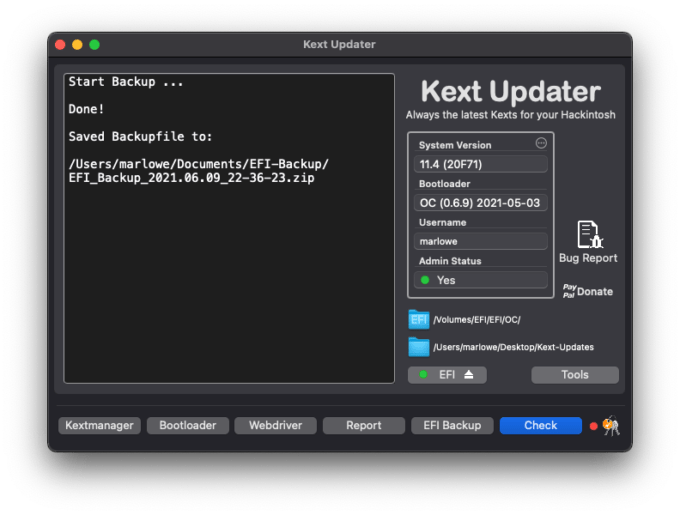Click the System Version field 11.4 (20F71)
This screenshot has height=515, width=680.
pyautogui.click(x=481, y=164)
